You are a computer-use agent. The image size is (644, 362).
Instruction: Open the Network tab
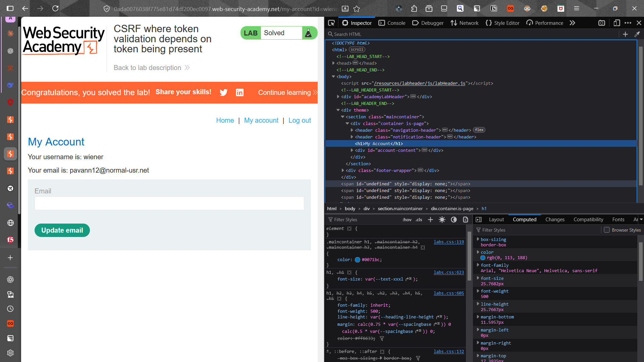click(465, 23)
